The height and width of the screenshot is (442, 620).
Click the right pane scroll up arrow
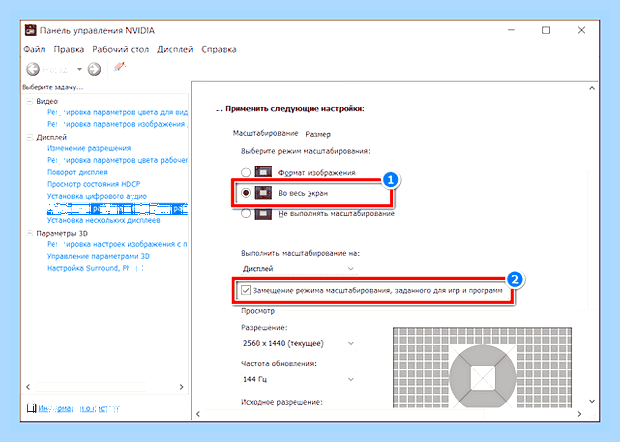(592, 88)
